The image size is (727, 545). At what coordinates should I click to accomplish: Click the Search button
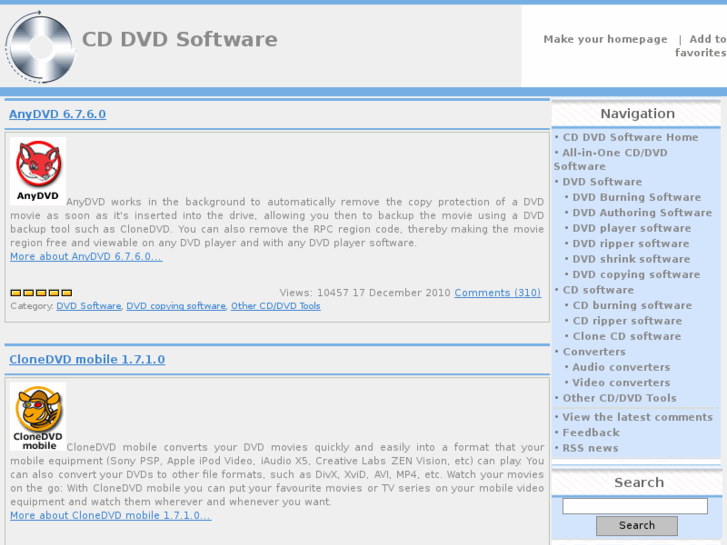pyautogui.click(x=637, y=526)
